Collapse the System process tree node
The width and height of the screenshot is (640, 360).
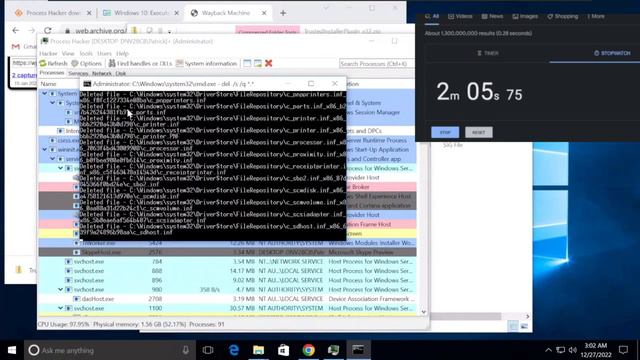point(44,93)
